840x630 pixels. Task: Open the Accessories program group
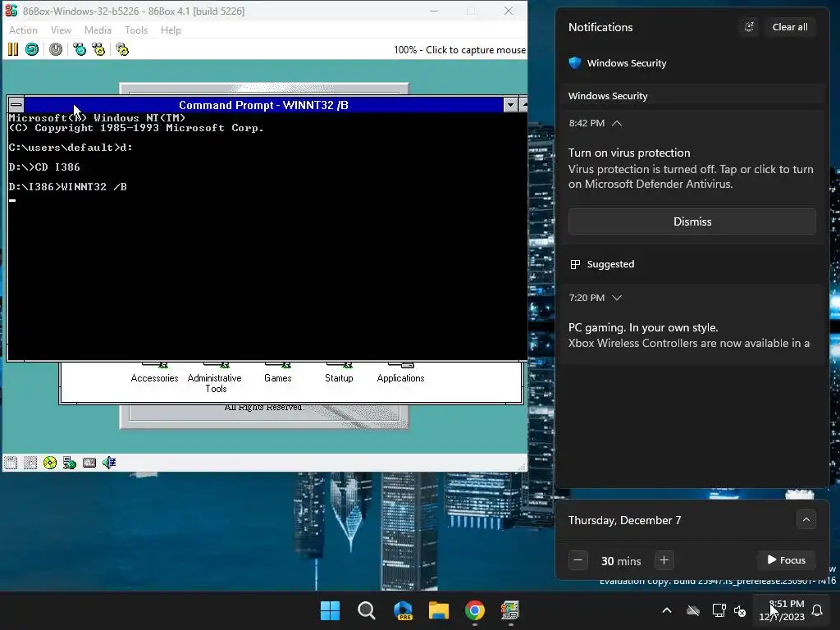(154, 373)
